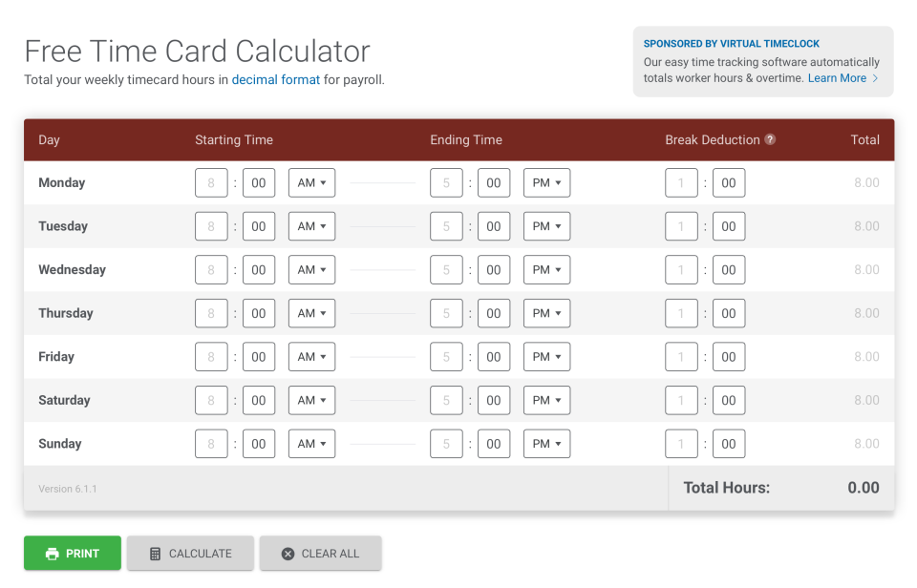The width and height of the screenshot is (917, 588).
Task: Open the decimal format link
Action: [x=276, y=80]
